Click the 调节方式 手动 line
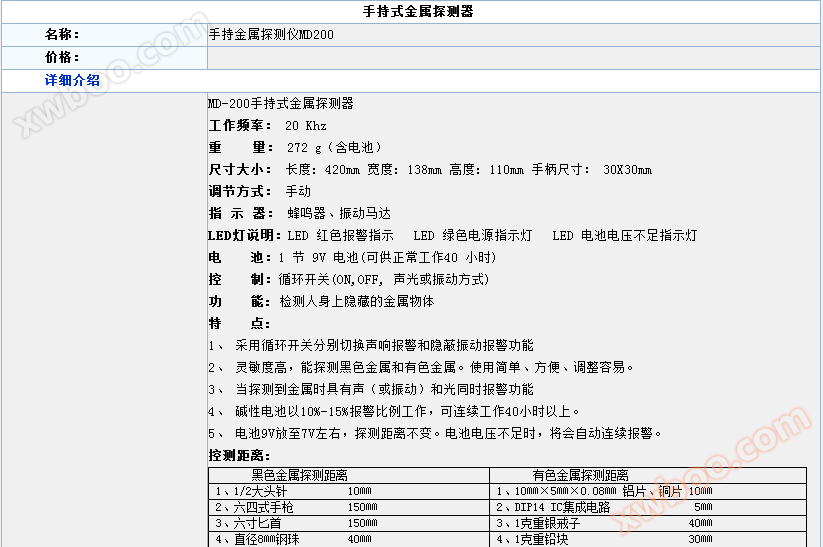 click(x=259, y=192)
